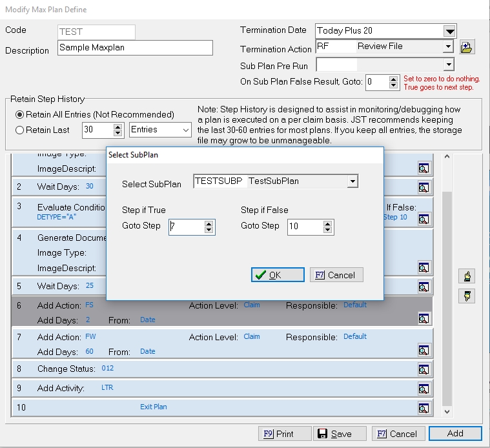Open details icon for step 6 Add Action FS
490x448 pixels.
pyautogui.click(x=424, y=318)
